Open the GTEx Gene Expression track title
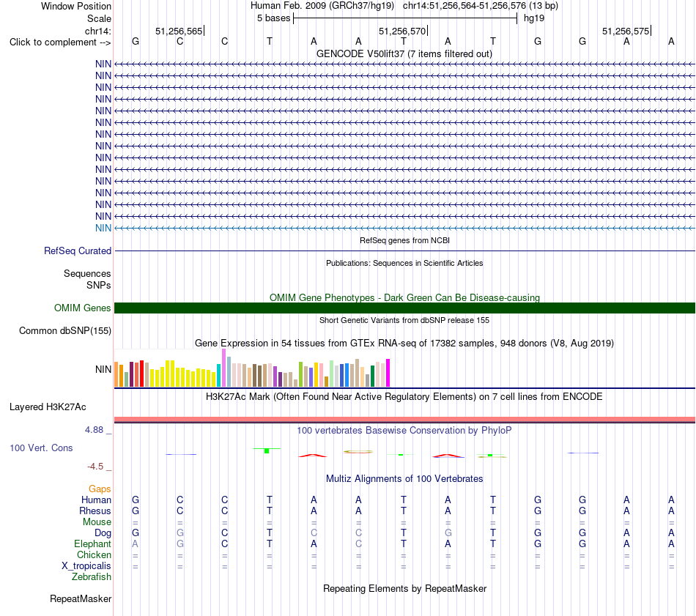 pos(404,343)
